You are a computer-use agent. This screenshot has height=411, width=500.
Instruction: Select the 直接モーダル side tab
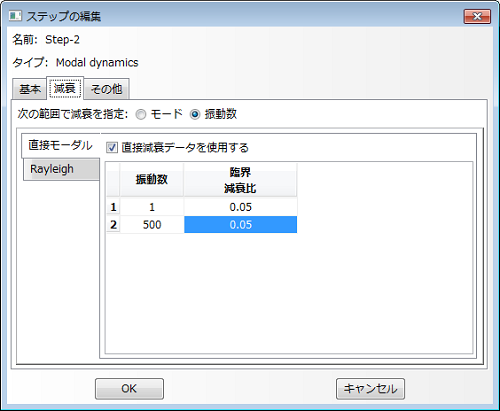click(60, 145)
